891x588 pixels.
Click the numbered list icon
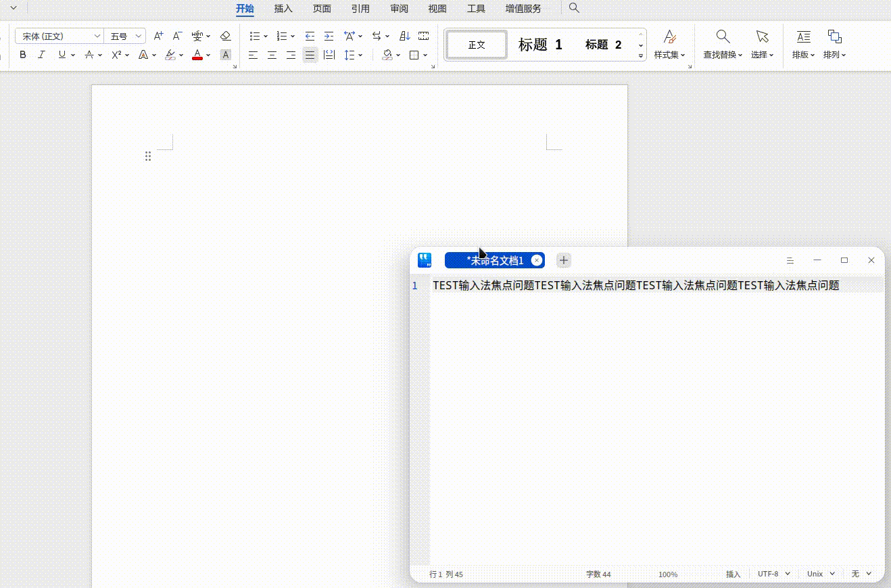(x=282, y=36)
